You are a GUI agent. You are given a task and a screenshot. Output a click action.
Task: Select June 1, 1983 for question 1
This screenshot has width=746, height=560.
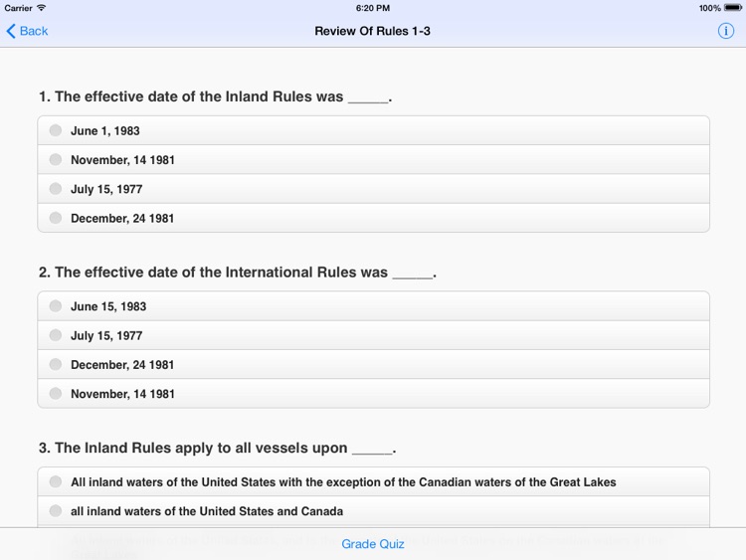tap(373, 130)
